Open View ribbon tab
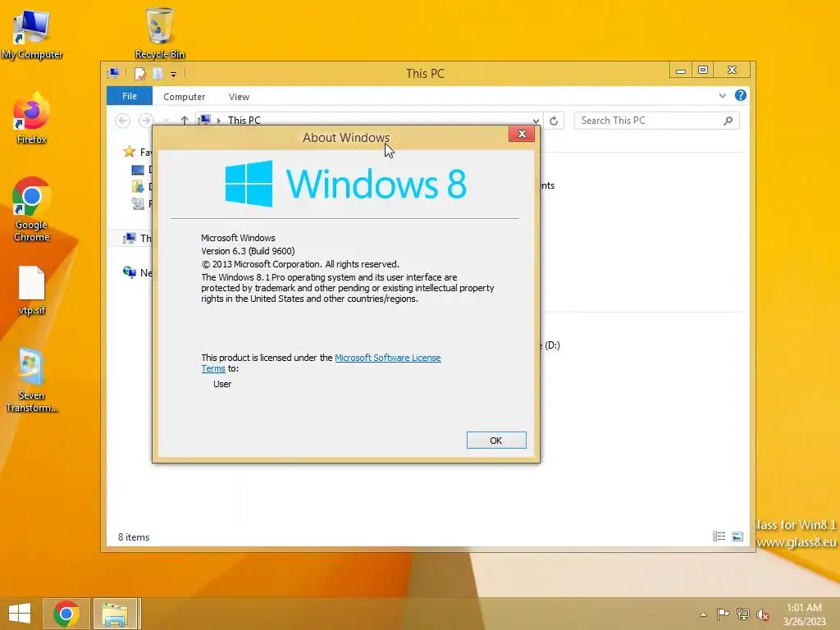 point(239,97)
